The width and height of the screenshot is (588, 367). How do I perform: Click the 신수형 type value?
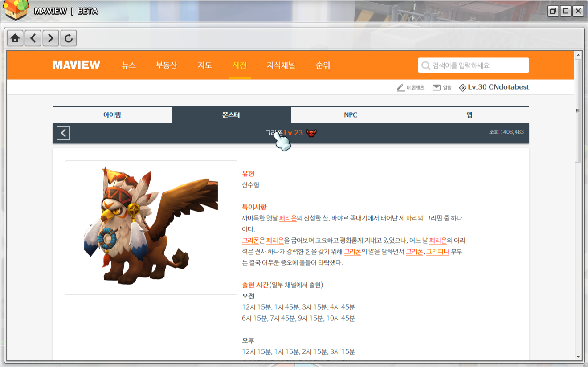pos(250,185)
